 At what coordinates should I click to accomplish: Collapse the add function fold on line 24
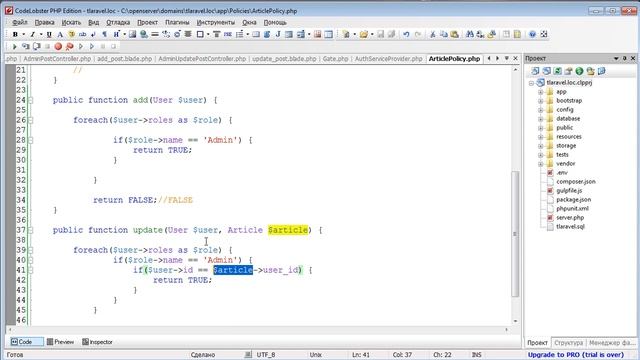coord(31,100)
